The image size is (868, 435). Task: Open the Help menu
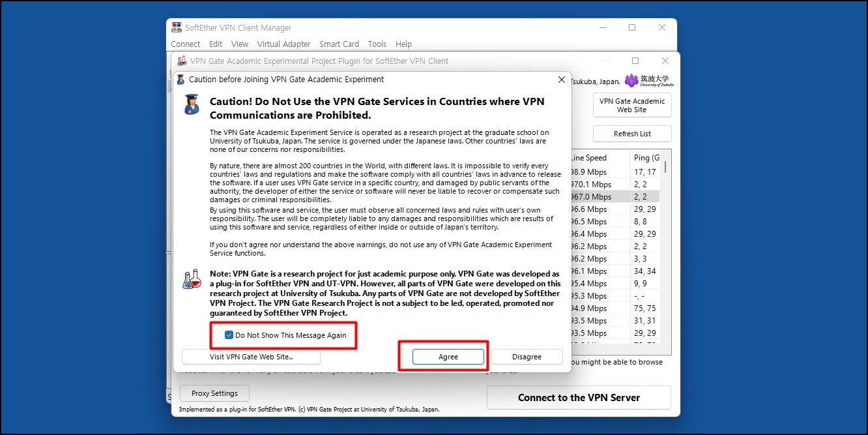(403, 44)
